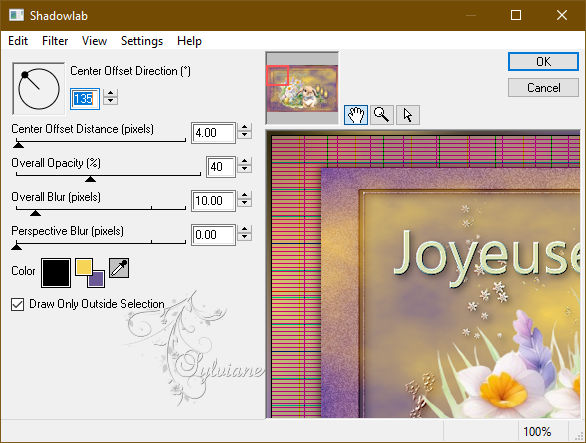586x443 pixels.
Task: Click the direction angle dial
Action: point(38,89)
